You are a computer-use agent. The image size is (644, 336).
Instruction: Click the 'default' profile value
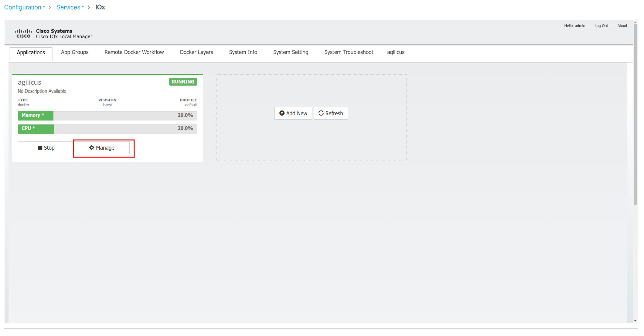click(191, 105)
